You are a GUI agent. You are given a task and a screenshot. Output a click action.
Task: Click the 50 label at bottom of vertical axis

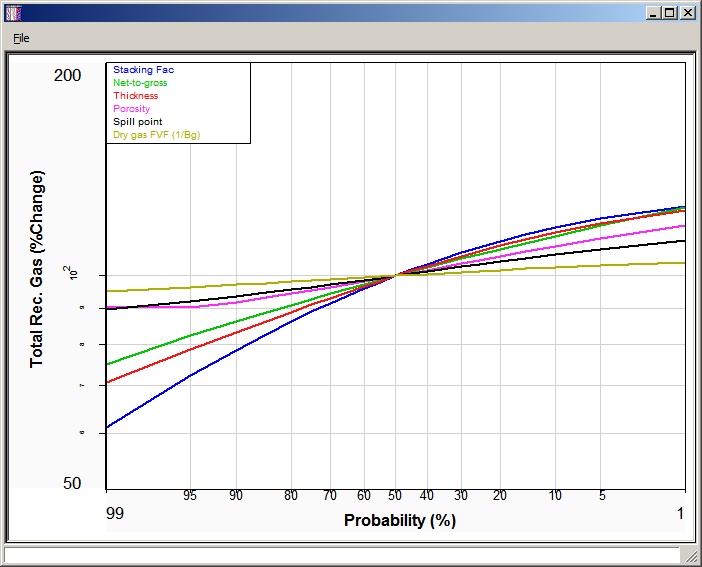(72, 483)
